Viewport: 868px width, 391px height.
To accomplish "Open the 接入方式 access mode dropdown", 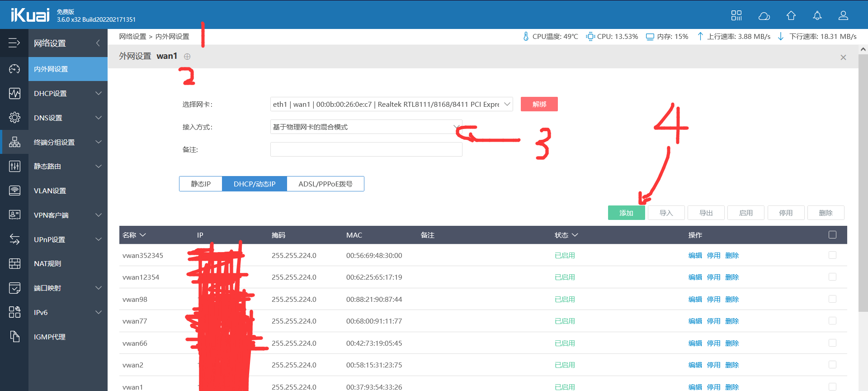I will [x=366, y=127].
